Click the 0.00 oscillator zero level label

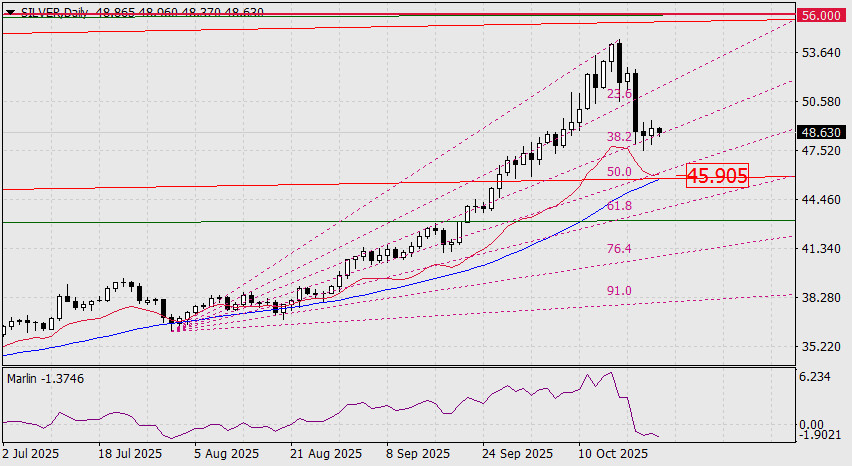pyautogui.click(x=813, y=425)
